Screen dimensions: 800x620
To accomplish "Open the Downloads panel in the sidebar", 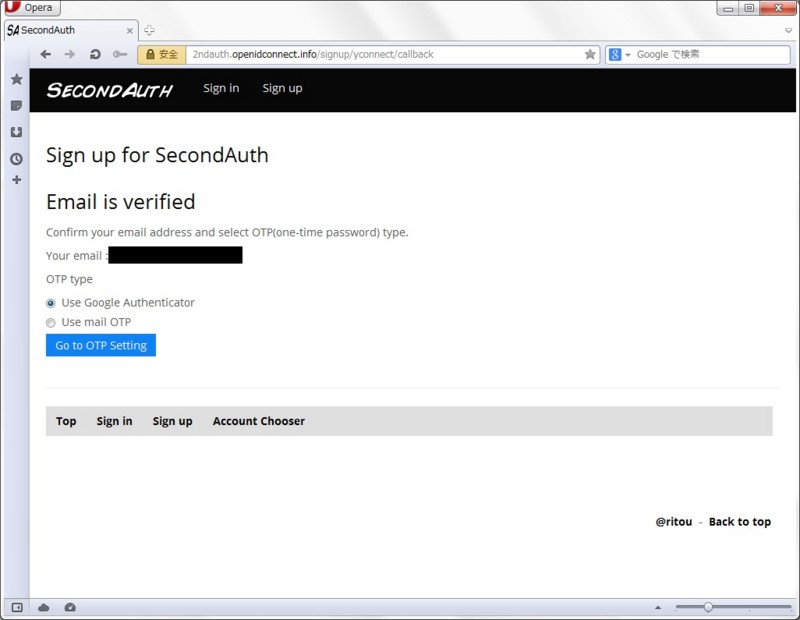I will pyautogui.click(x=16, y=132).
